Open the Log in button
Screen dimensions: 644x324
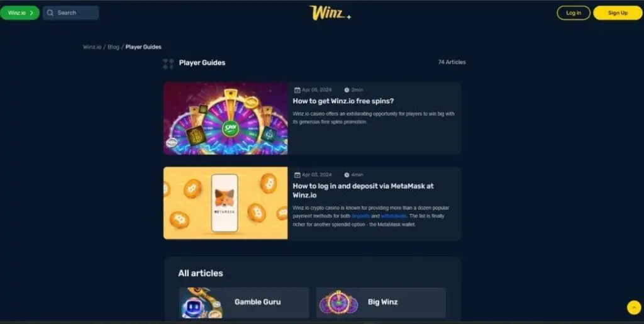pos(574,13)
